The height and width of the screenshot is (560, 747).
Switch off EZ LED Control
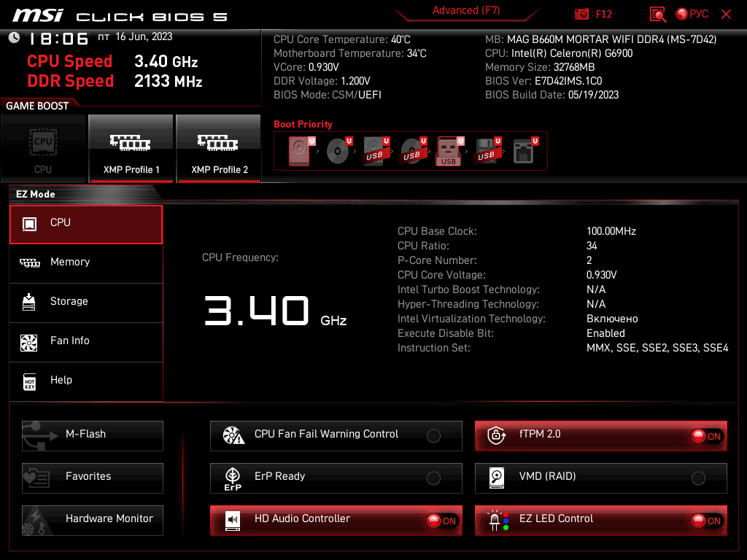coord(601,521)
